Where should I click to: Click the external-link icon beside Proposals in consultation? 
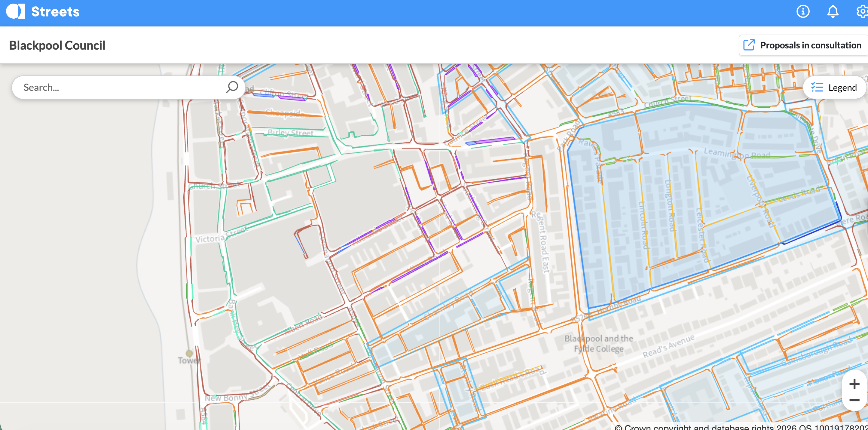749,45
